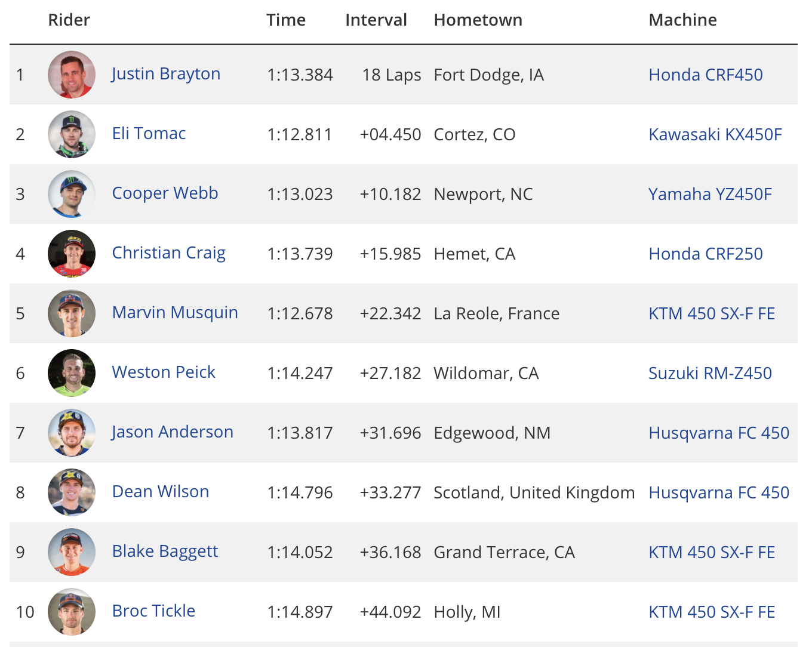Click the Blake Baggett name link
812x647 pixels.
pos(165,552)
